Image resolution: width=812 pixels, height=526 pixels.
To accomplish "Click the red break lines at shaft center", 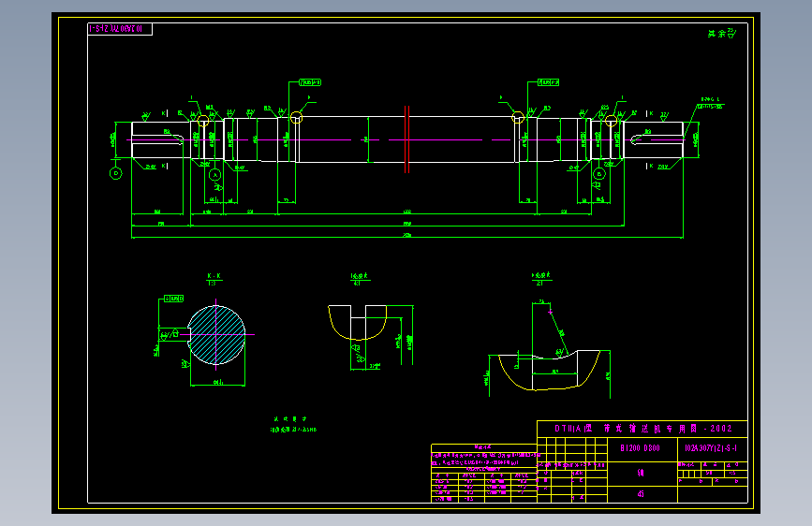I will click(x=407, y=139).
